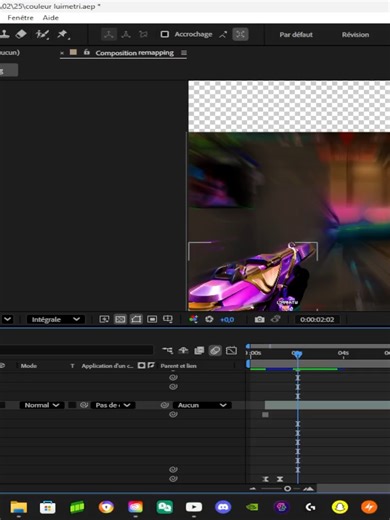Open Microsoft Store from taskbar
390x520 pixels.
48,507
